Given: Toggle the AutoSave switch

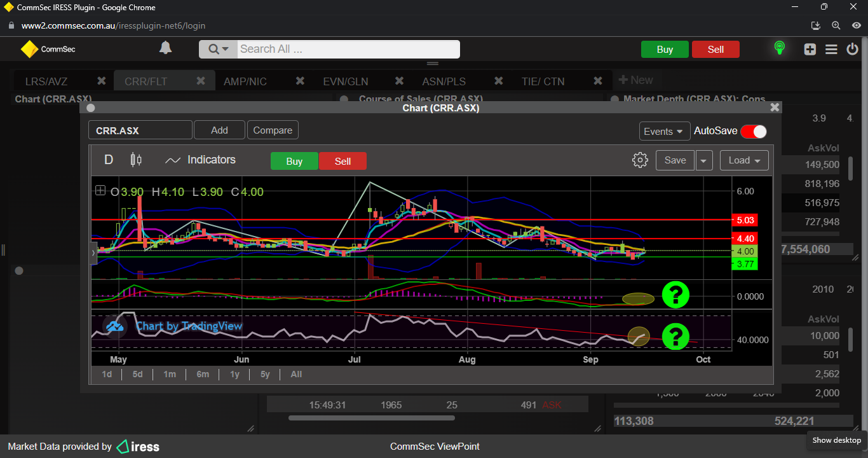Looking at the screenshot, I should click(x=753, y=131).
